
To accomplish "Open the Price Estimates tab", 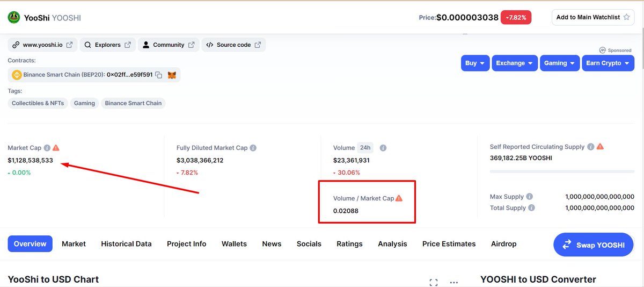I will tap(449, 244).
